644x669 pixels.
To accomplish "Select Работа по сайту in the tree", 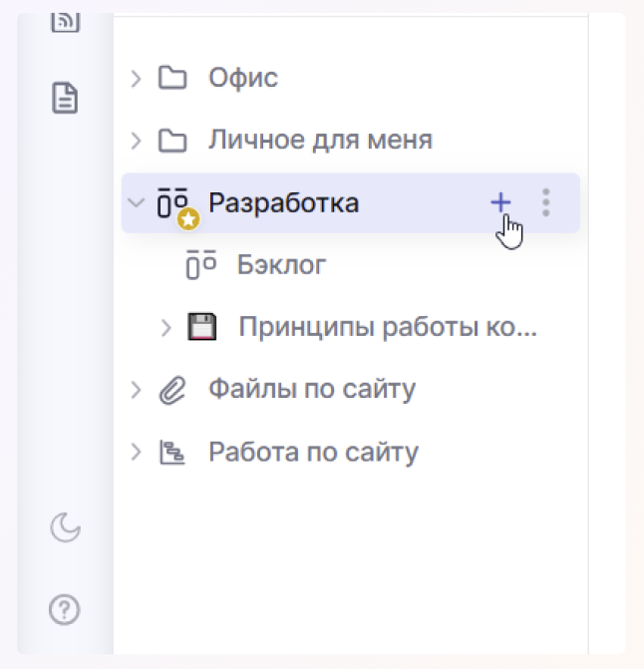I will [x=313, y=453].
